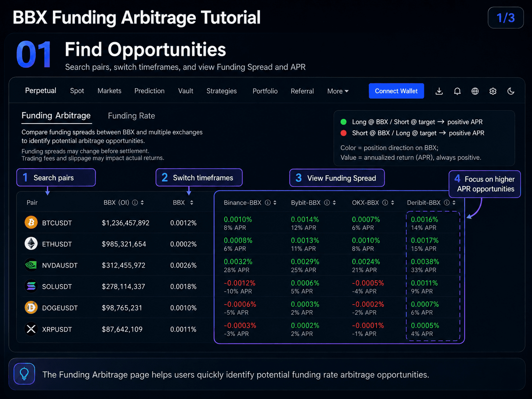
Task: Click the info icon next to Deribit-BBX
Action: (447, 202)
